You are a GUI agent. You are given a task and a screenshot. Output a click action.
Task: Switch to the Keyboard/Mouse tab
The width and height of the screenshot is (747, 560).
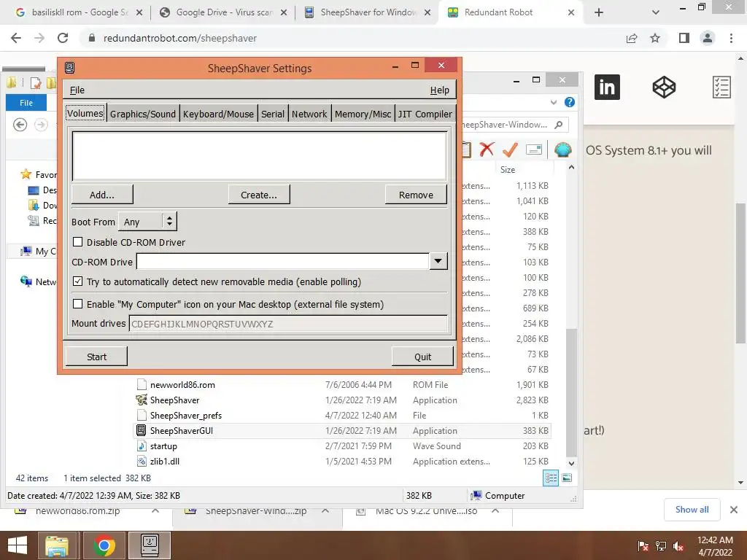click(x=218, y=114)
